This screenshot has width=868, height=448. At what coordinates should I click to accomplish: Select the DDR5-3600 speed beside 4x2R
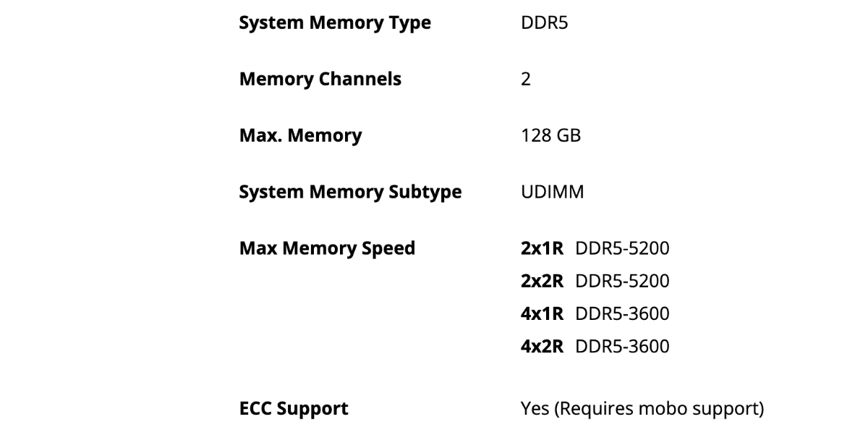pyautogui.click(x=622, y=347)
